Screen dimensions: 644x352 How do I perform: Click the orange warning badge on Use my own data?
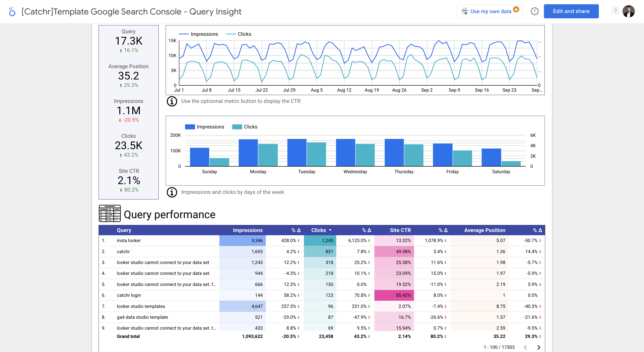[x=516, y=9]
